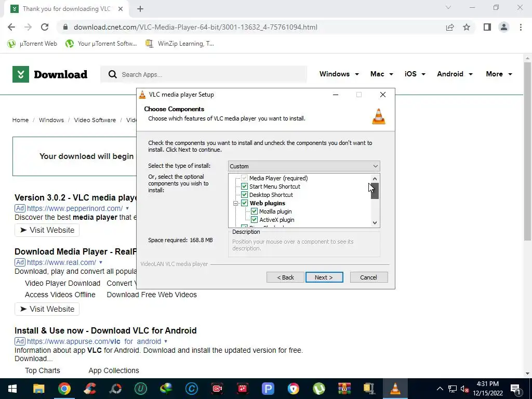Click the network tray icon
This screenshot has height=399, width=532.
pyautogui.click(x=453, y=389)
